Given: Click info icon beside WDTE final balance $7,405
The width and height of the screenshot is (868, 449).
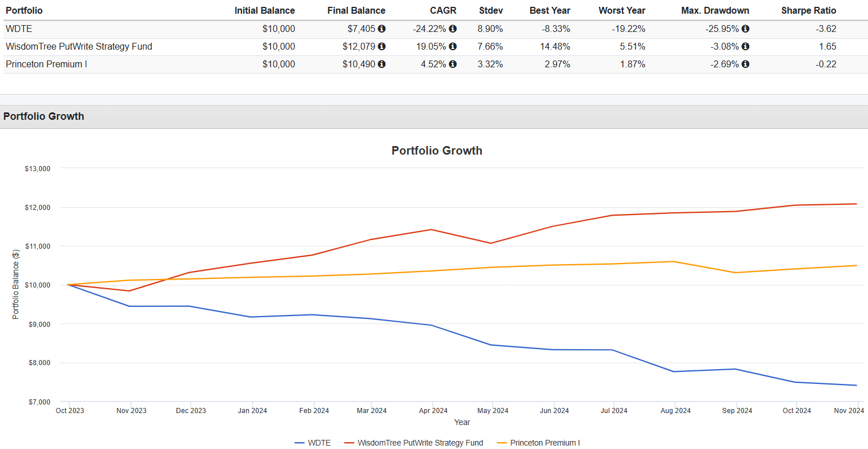Looking at the screenshot, I should tap(381, 29).
